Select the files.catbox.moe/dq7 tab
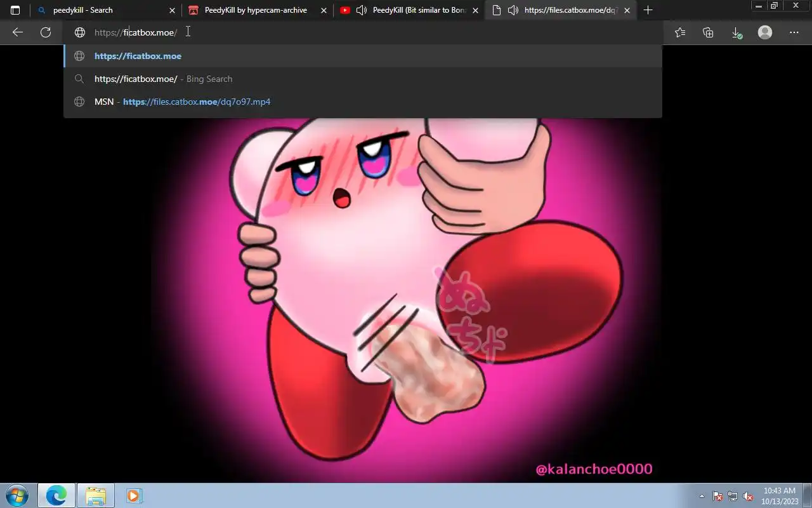Image resolution: width=812 pixels, height=508 pixels. [x=561, y=10]
